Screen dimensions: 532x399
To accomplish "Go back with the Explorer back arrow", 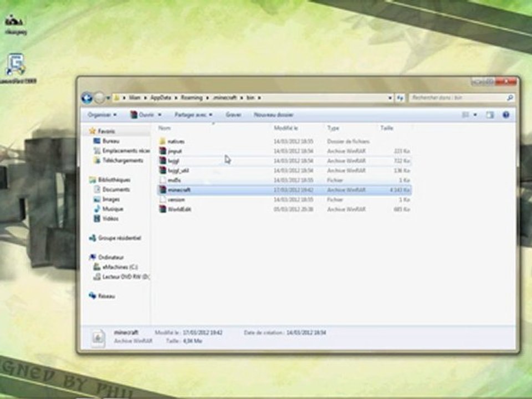I will [x=87, y=98].
